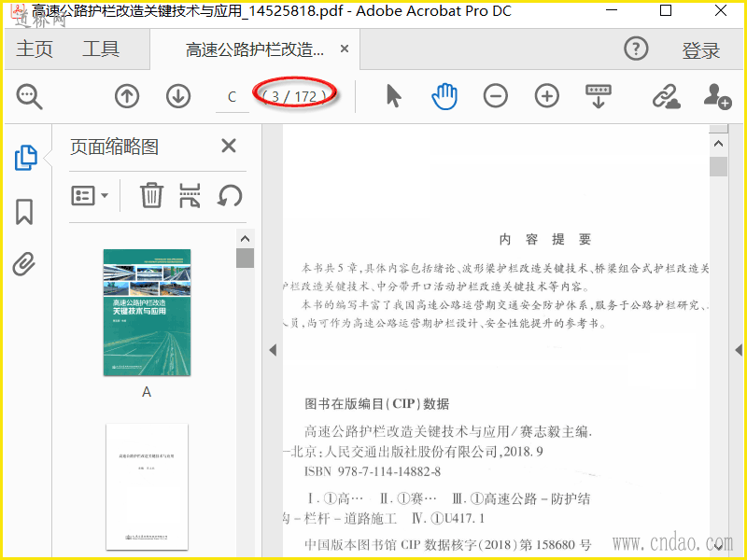Click the print pages thumbnail icon
Viewport: 747px width, 560px height.
pos(190,195)
